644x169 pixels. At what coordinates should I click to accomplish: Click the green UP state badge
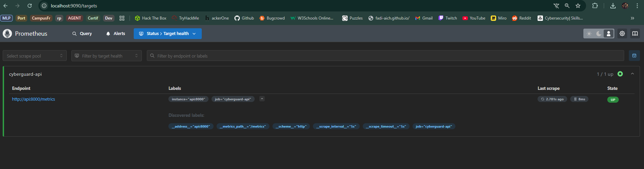pyautogui.click(x=613, y=100)
